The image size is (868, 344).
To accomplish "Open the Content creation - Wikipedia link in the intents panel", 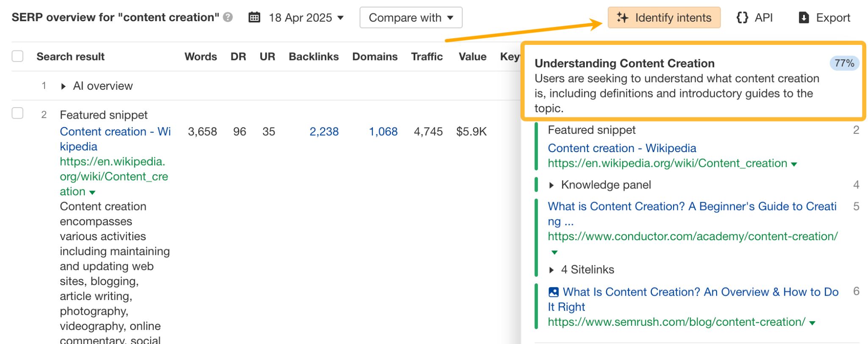I will click(621, 148).
